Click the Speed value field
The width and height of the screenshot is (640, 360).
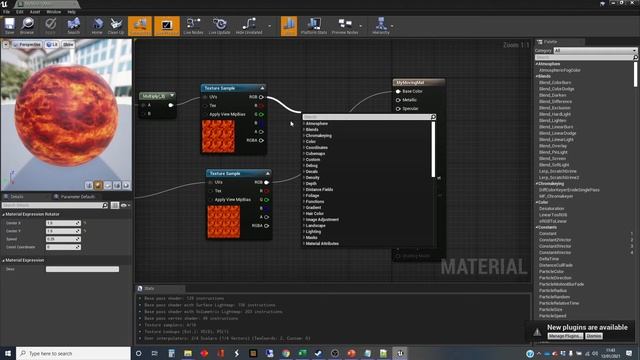63,239
